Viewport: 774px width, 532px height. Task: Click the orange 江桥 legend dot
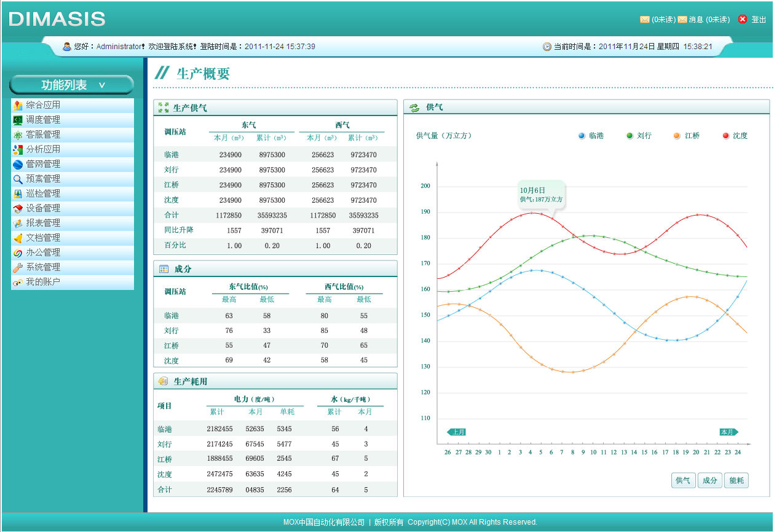[677, 136]
